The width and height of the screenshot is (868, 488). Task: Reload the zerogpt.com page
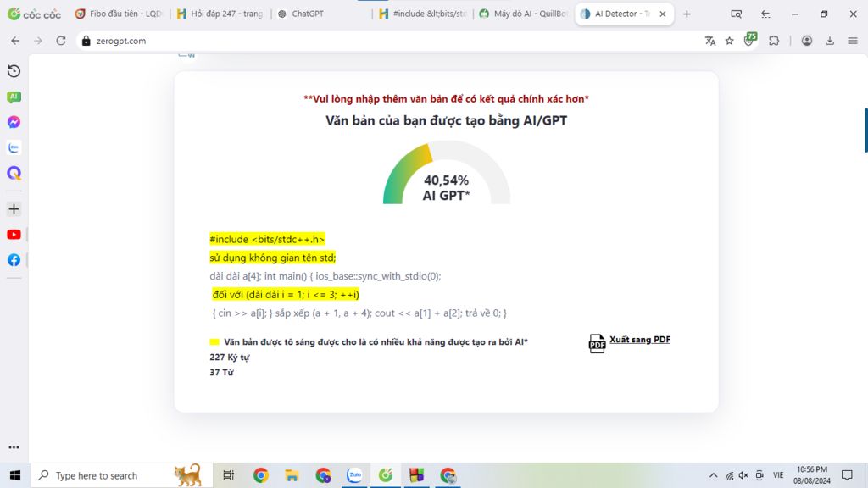(61, 41)
